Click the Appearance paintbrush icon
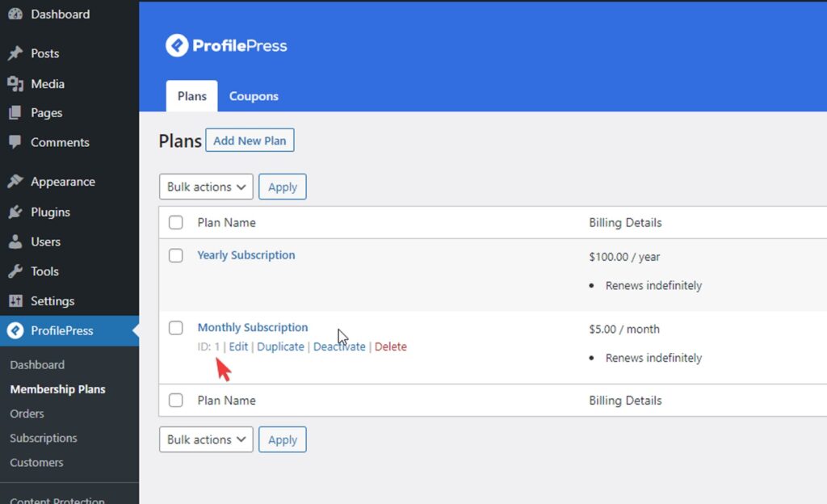This screenshot has height=504, width=827. pyautogui.click(x=15, y=182)
